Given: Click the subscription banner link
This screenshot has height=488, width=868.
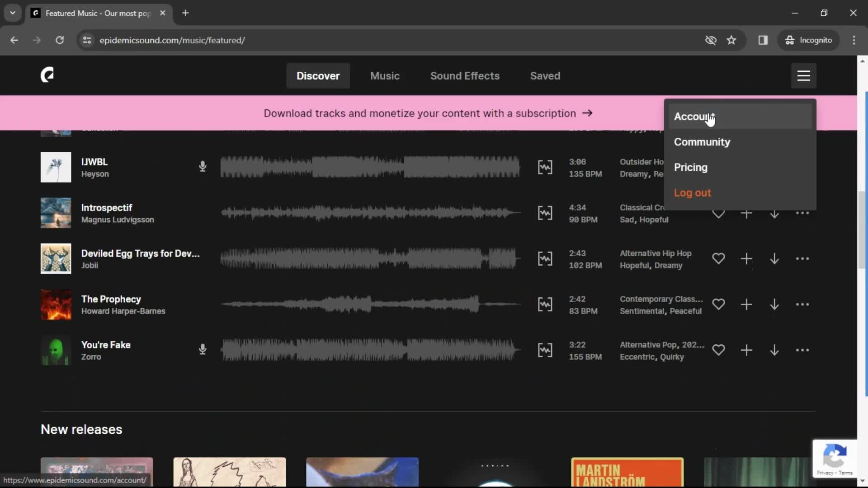Looking at the screenshot, I should [x=428, y=113].
